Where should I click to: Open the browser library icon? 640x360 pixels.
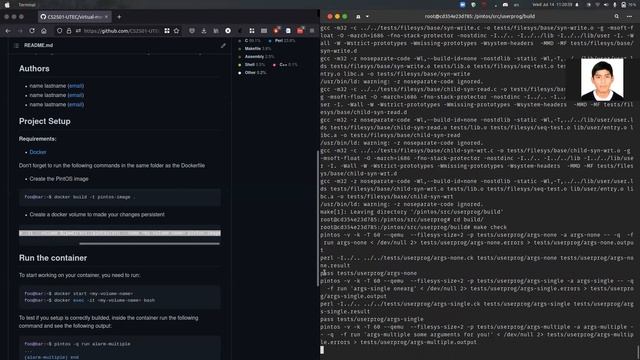click(x=216, y=31)
